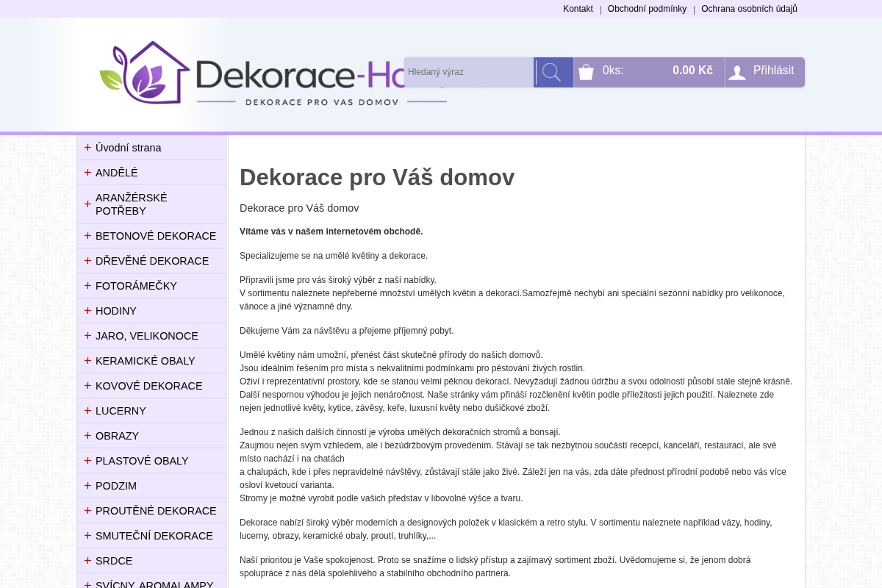Expand the plus next to KOVOVÉ DEKORACE
Viewport: 882px width, 588px height.
87,386
